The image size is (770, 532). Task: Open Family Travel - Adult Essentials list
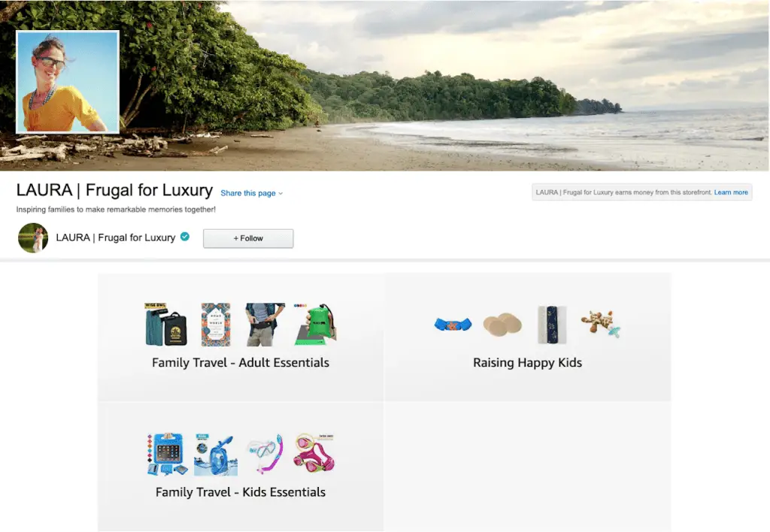pos(240,363)
